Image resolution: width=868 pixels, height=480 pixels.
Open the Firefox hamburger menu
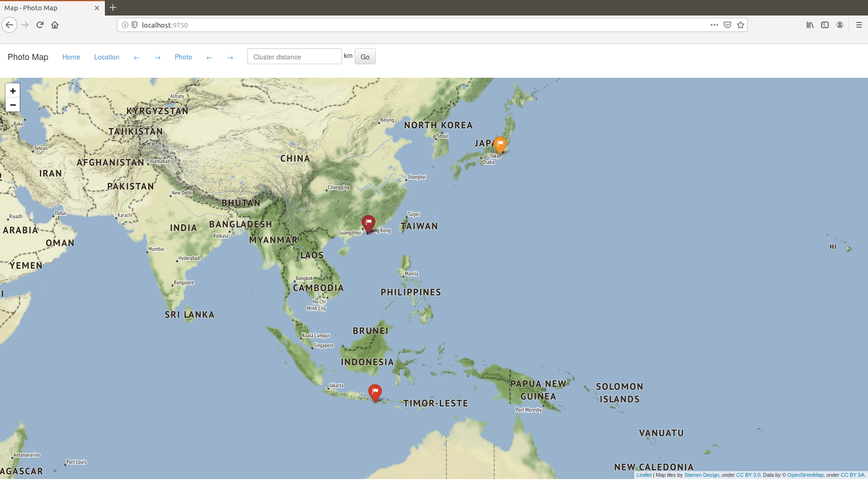coord(860,25)
